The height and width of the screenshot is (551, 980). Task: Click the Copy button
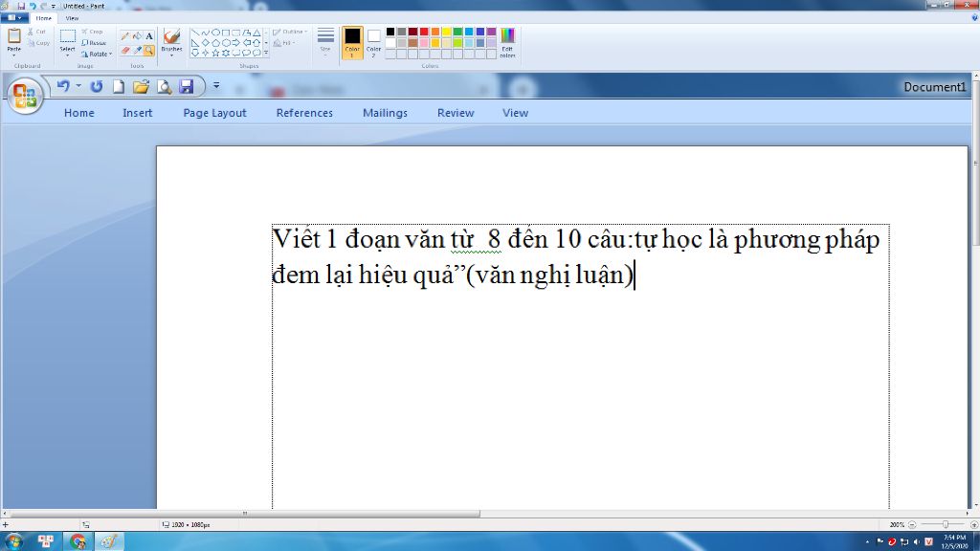(38, 43)
